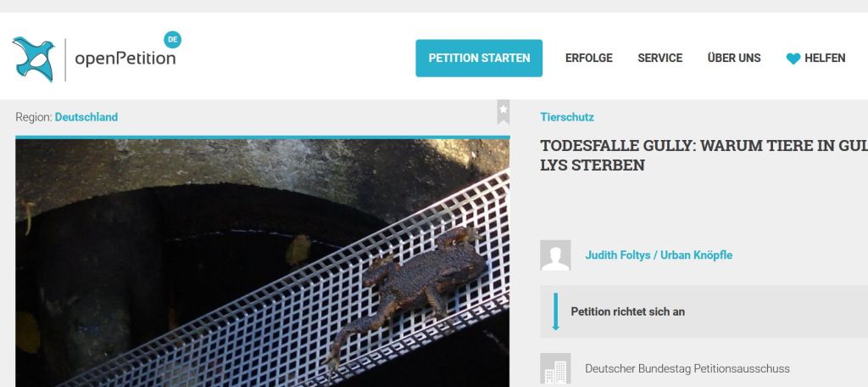This screenshot has height=387, width=868.
Task: Open the openPetition wordmark home link
Action: [125, 59]
